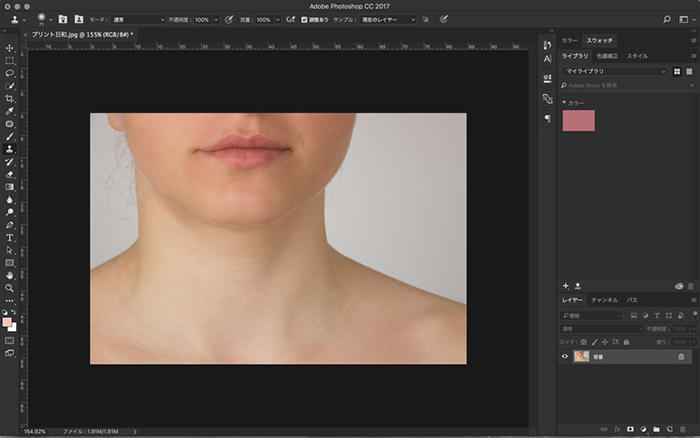The height and width of the screenshot is (438, 700).
Task: Select the Horizontal Type tool
Action: pyautogui.click(x=9, y=238)
